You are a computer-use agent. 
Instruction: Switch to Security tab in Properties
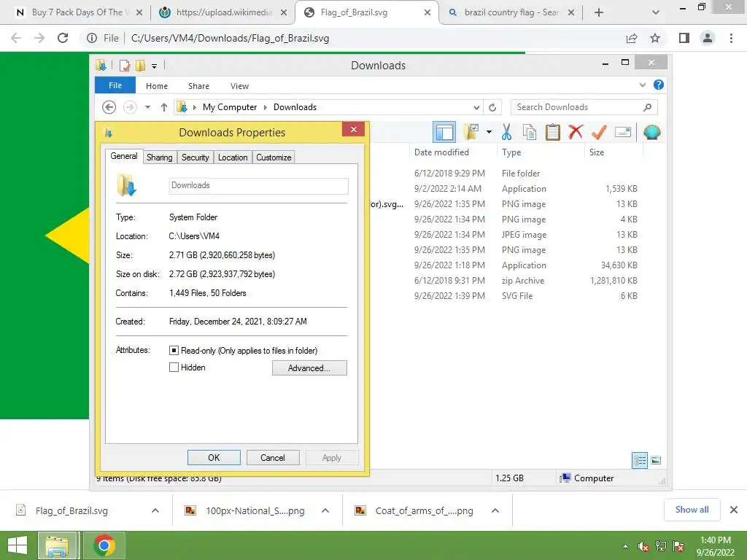pos(196,157)
